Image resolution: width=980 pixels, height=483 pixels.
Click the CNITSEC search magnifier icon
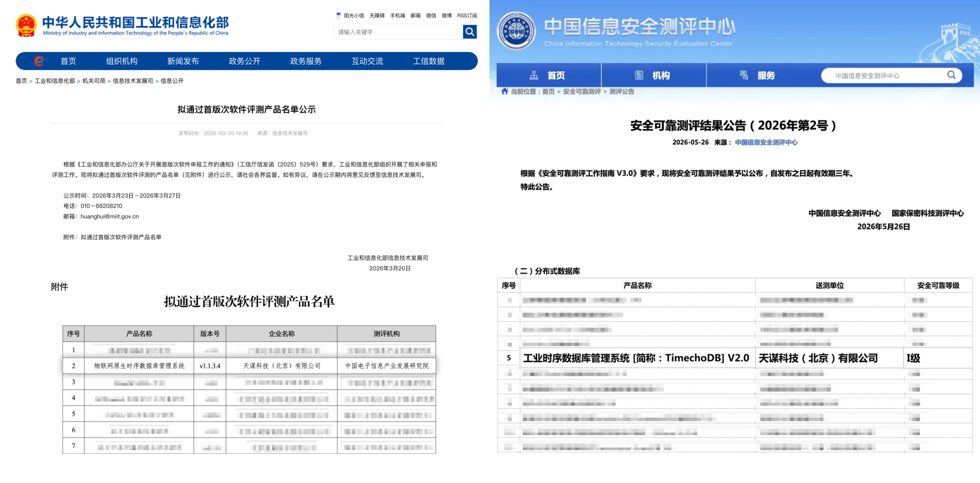(x=951, y=75)
